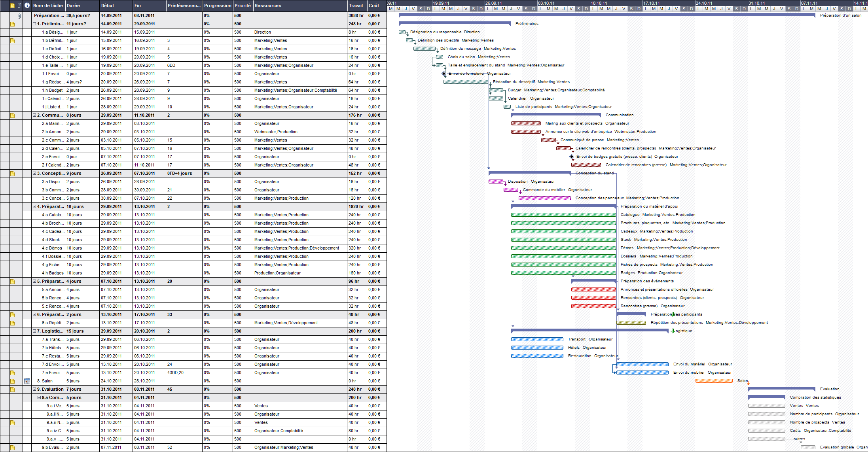
Task: Click the 17.10.11 week in timescale
Action: (x=669, y=3)
